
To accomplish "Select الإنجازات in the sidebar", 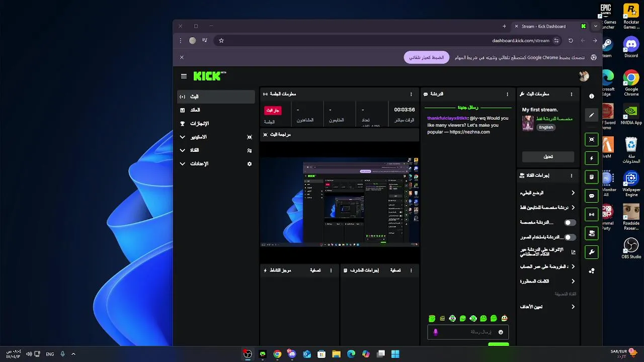I will point(216,124).
